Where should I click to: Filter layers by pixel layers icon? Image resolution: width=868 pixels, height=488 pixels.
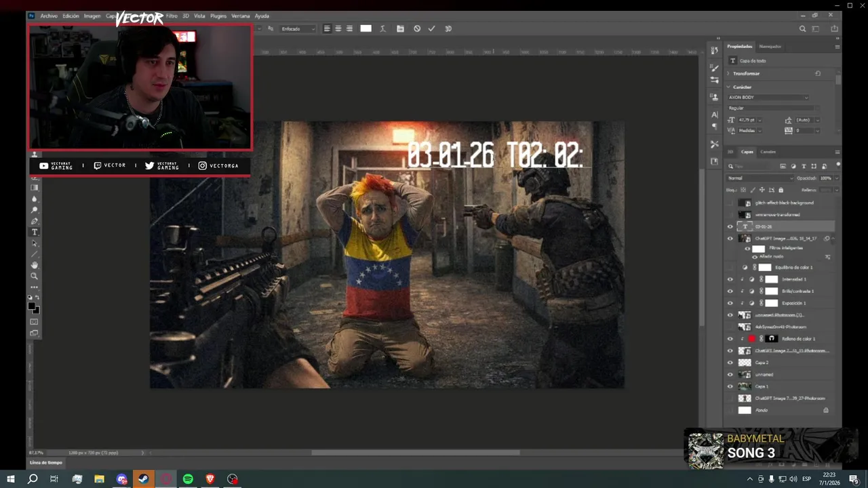(x=783, y=166)
